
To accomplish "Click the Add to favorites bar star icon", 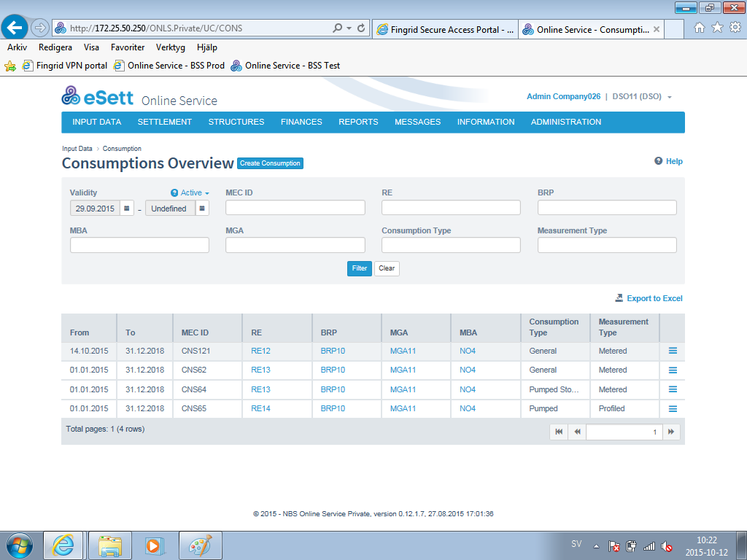I will click(x=10, y=66).
